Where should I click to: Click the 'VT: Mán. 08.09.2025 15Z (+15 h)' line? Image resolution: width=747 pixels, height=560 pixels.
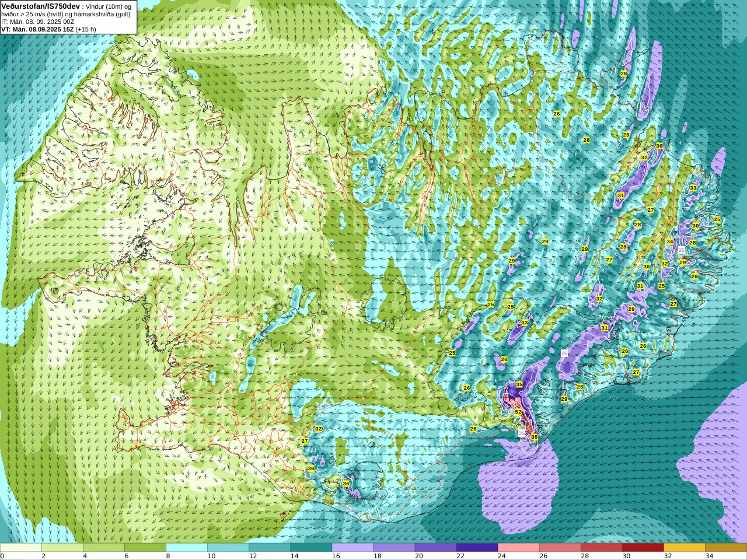click(x=48, y=29)
